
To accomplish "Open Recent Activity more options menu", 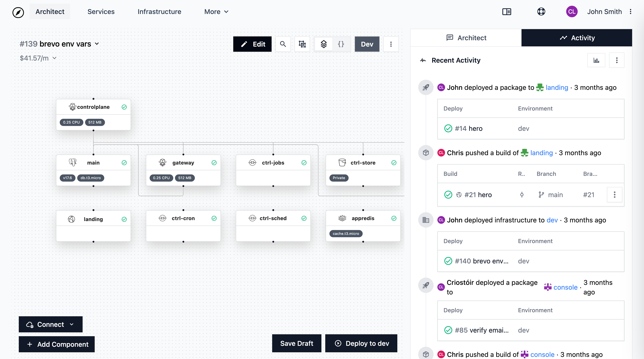I will point(617,61).
